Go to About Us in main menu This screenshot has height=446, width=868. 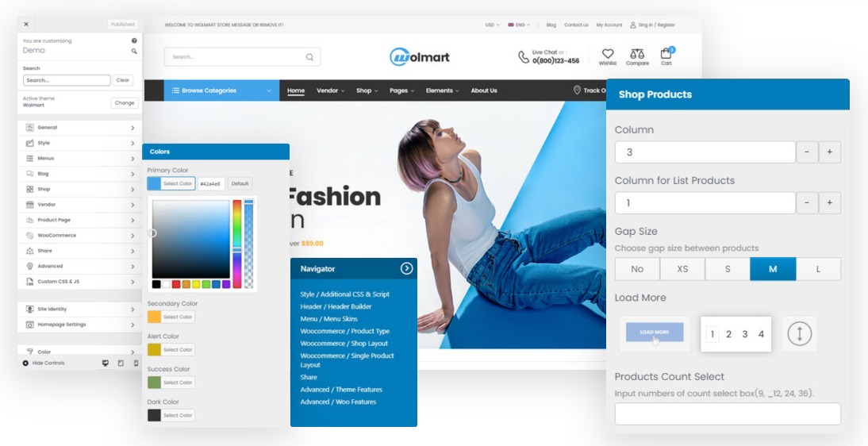[484, 90]
